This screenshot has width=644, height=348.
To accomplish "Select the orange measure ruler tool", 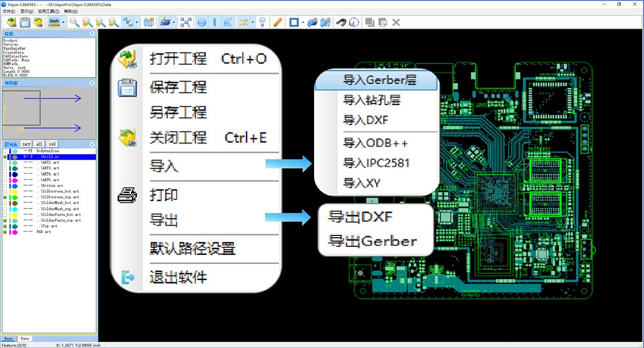I will 277,22.
